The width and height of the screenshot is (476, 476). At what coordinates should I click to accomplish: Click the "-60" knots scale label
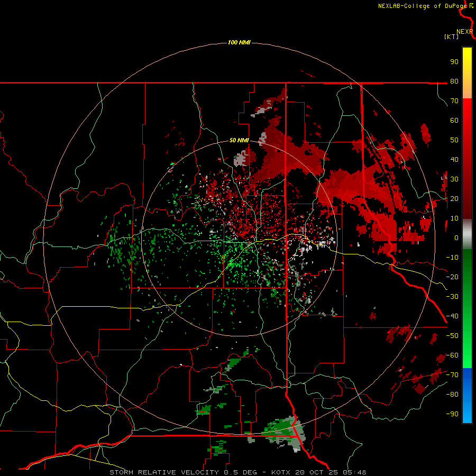pyautogui.click(x=452, y=355)
